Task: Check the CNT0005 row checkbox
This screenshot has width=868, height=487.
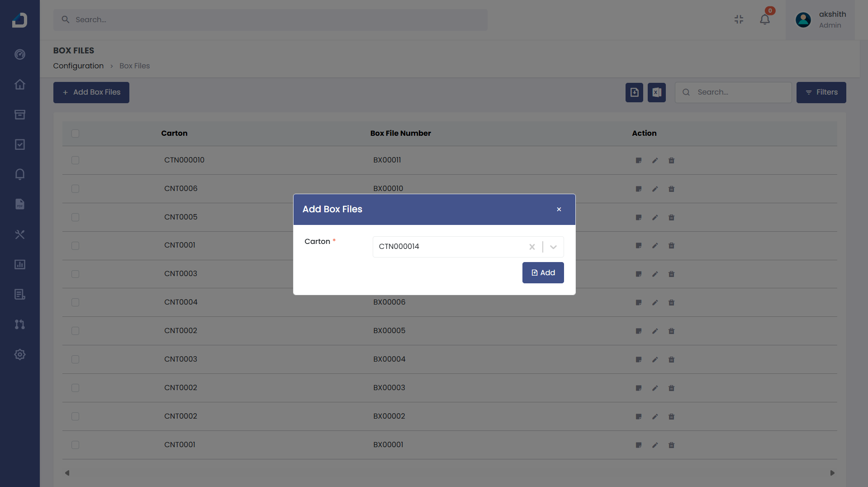Action: pyautogui.click(x=75, y=217)
